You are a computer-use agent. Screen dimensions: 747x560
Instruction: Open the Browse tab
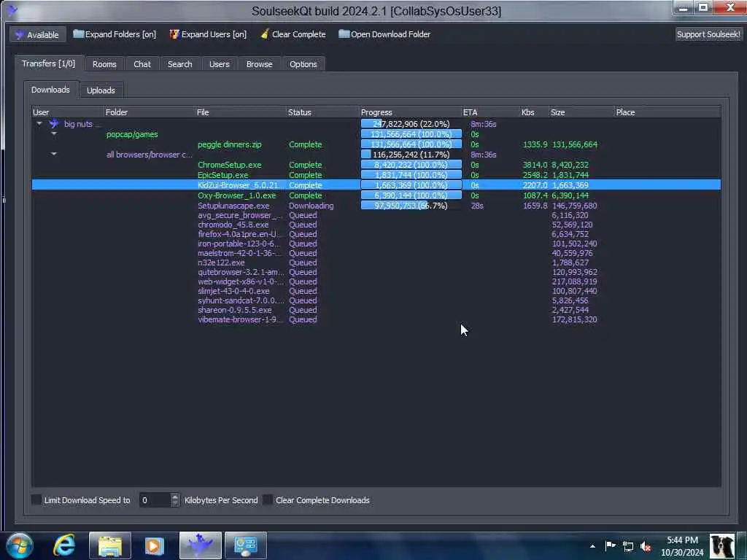259,64
